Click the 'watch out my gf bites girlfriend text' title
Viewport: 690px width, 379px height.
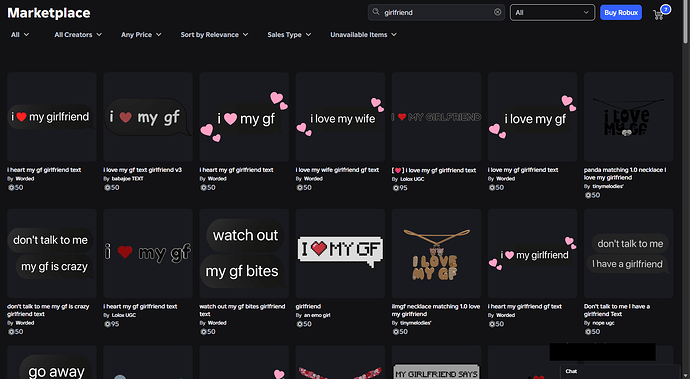pos(242,310)
